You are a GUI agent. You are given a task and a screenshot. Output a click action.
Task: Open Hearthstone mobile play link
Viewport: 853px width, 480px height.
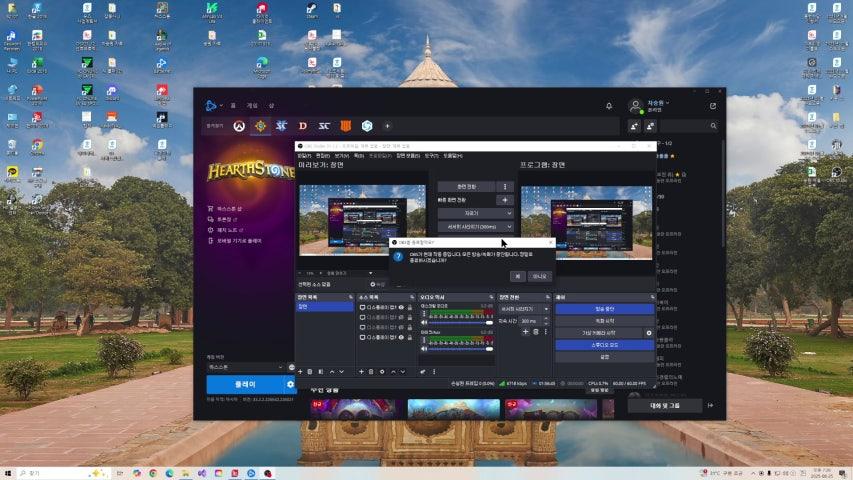(234, 241)
